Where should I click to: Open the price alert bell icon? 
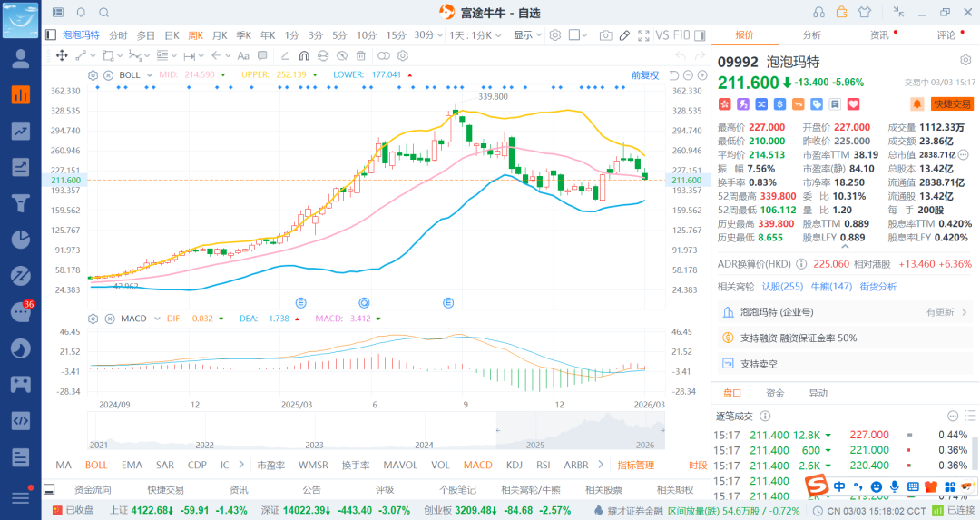click(916, 104)
